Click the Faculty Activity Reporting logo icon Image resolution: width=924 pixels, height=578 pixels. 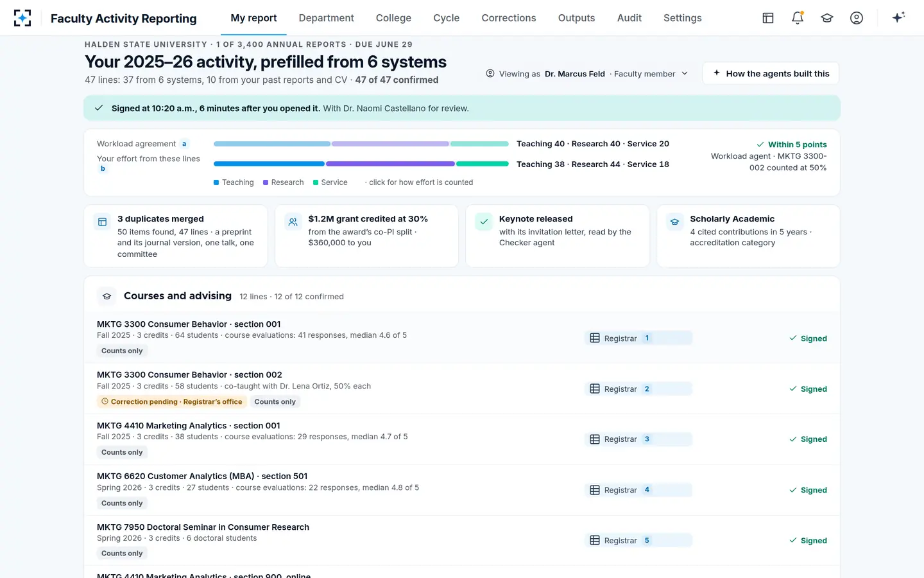[x=22, y=18]
